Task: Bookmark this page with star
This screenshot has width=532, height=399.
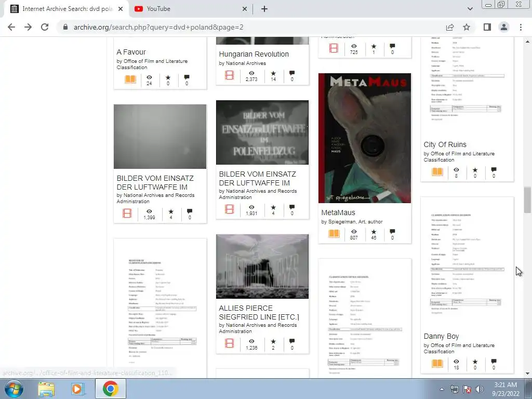Action: [467, 27]
